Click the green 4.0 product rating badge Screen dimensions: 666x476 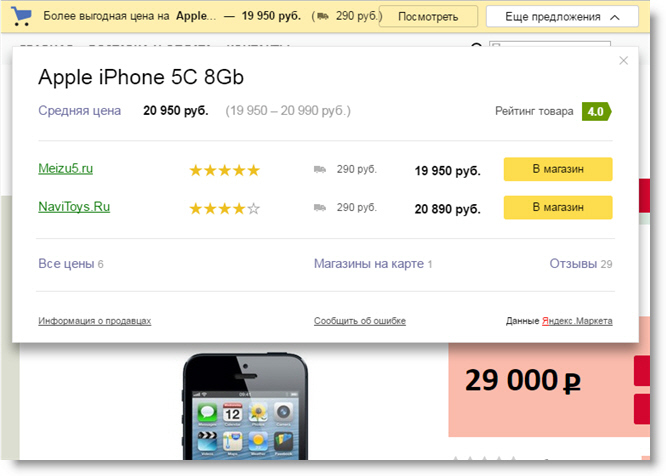pos(596,111)
